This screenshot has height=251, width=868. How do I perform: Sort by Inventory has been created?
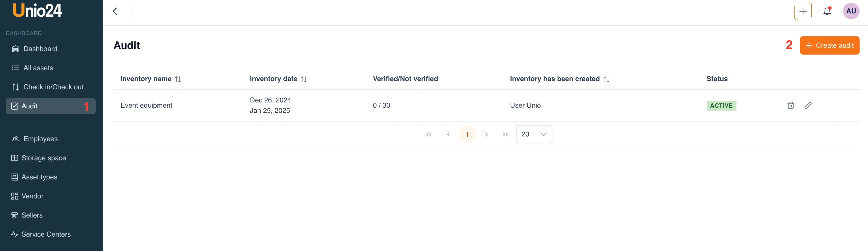(x=606, y=79)
